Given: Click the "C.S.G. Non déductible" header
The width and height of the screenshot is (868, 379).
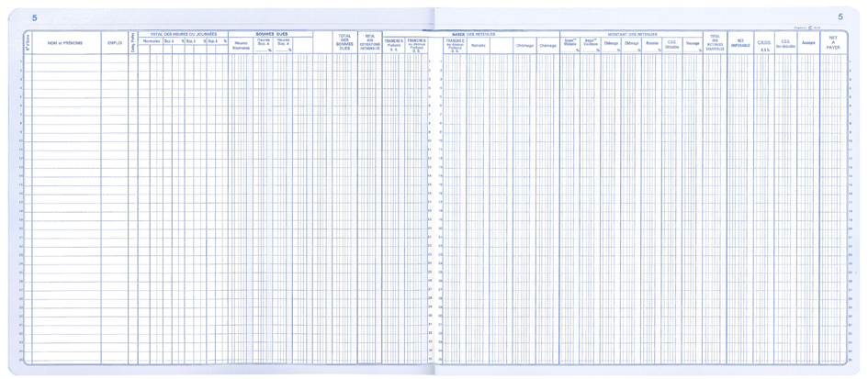Looking at the screenshot, I should pos(785,44).
